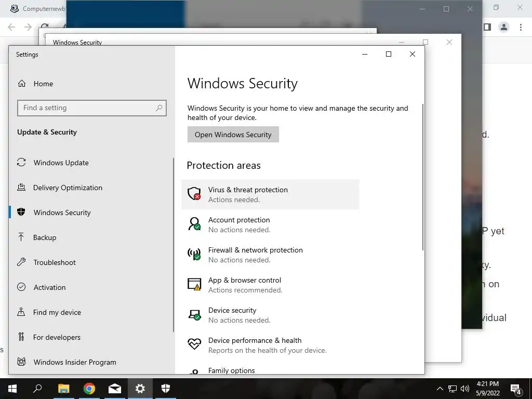The width and height of the screenshot is (532, 399).
Task: Click the taskbar clock showing 4:21 PM
Action: [487, 389]
